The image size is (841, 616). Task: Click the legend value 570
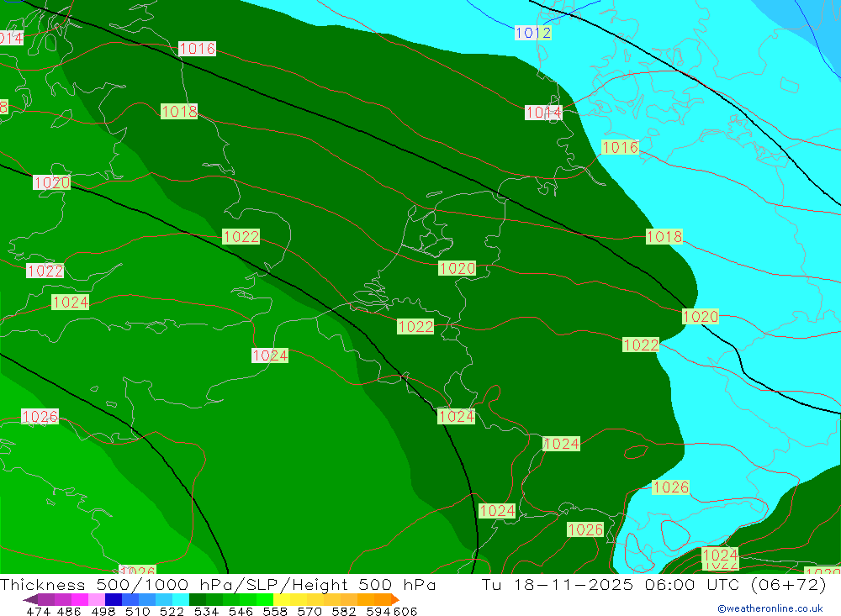(x=309, y=612)
